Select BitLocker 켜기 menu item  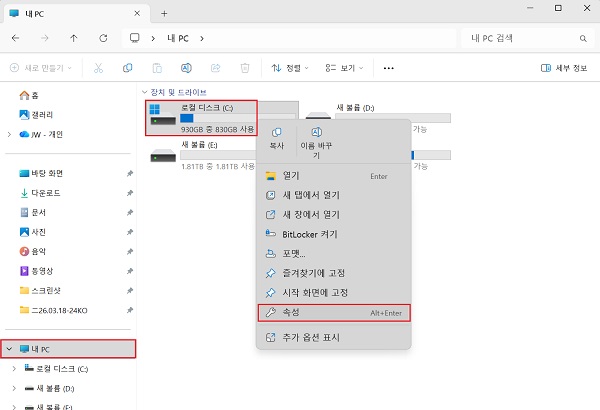(334, 234)
